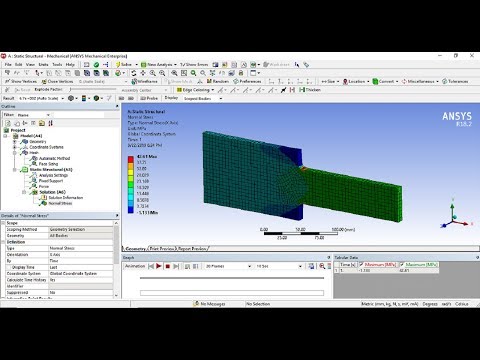The height and width of the screenshot is (360, 480).
Task: Open the Result auto scale dropdown
Action: click(x=63, y=98)
